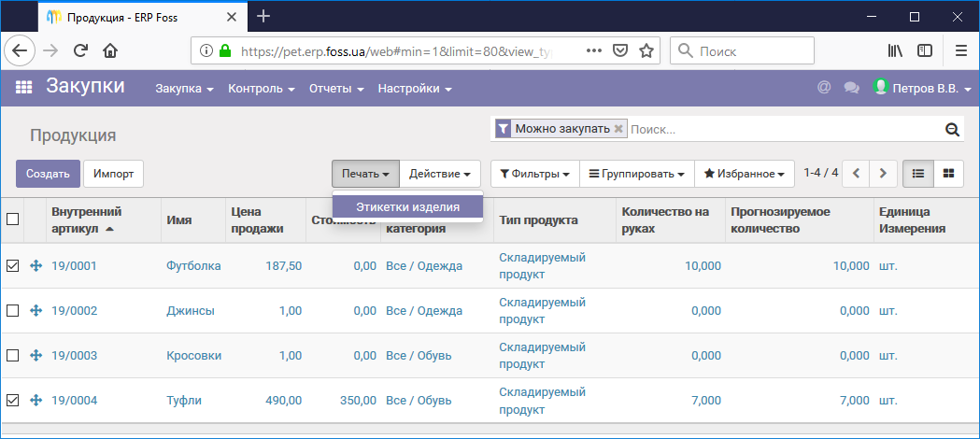Reload the page
Image resolution: width=980 pixels, height=439 pixels.
pos(80,50)
